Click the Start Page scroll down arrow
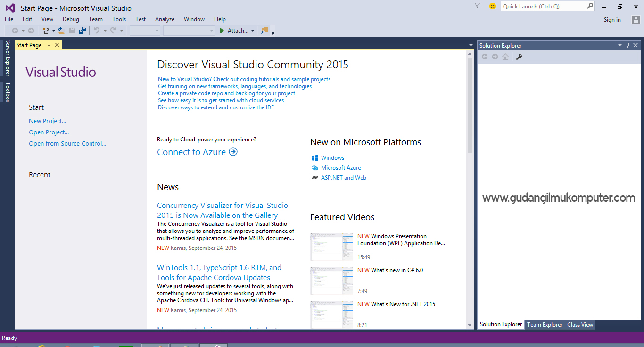 point(470,325)
